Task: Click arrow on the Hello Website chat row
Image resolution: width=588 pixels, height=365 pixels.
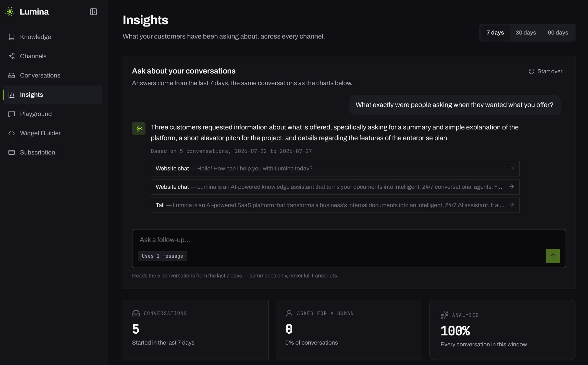Action: click(512, 168)
